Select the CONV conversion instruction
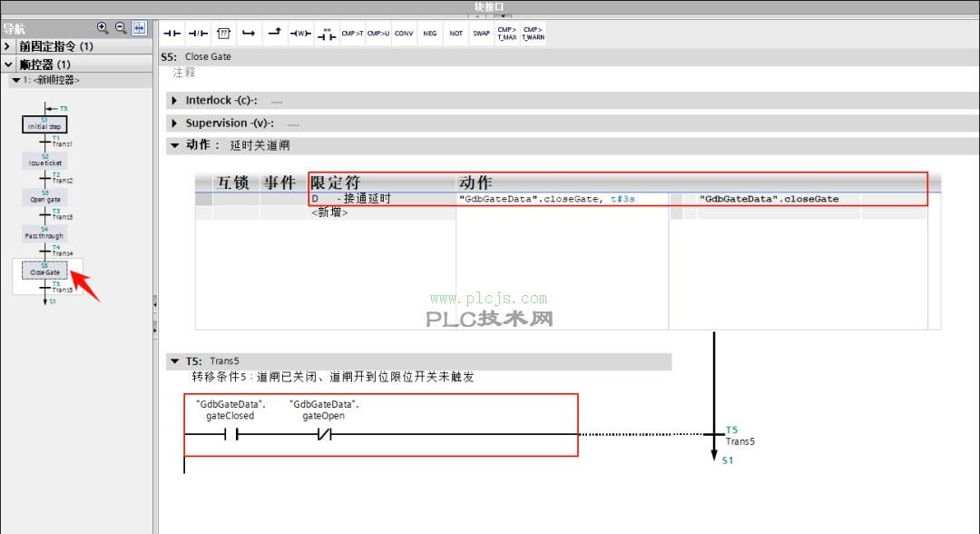Screen dimensions: 980x534 tap(403, 33)
